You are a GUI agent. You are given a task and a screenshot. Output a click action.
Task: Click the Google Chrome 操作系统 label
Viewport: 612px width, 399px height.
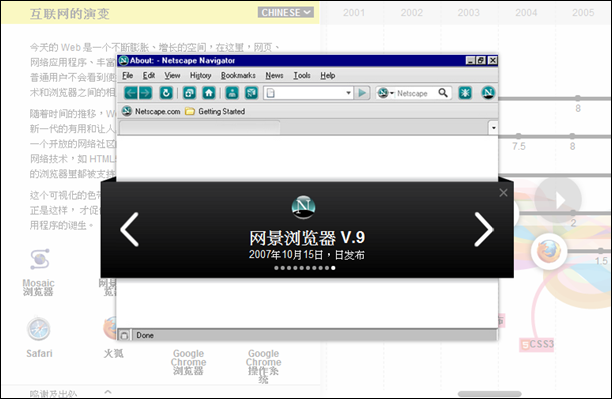(x=263, y=366)
